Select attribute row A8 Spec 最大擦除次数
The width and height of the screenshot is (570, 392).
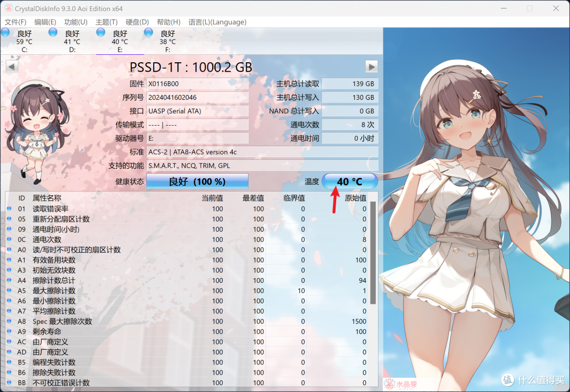click(187, 321)
